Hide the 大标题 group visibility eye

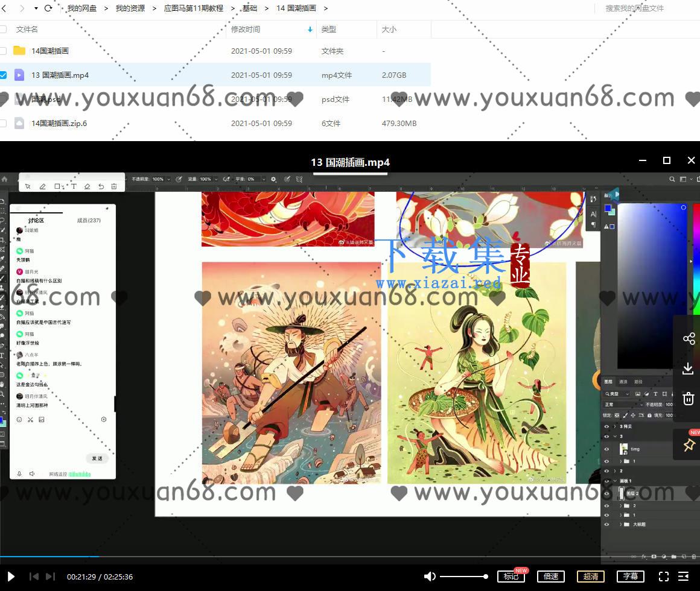coord(606,525)
